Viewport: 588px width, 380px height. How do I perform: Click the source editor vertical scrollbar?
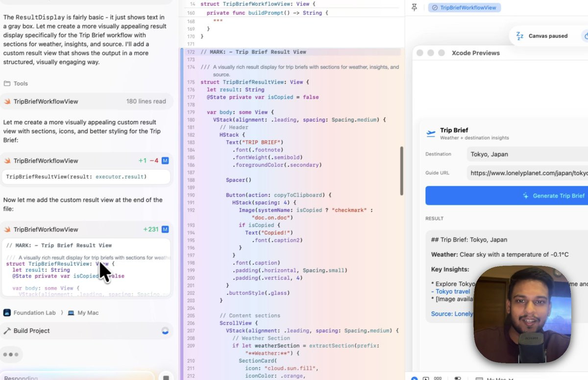[x=402, y=171]
